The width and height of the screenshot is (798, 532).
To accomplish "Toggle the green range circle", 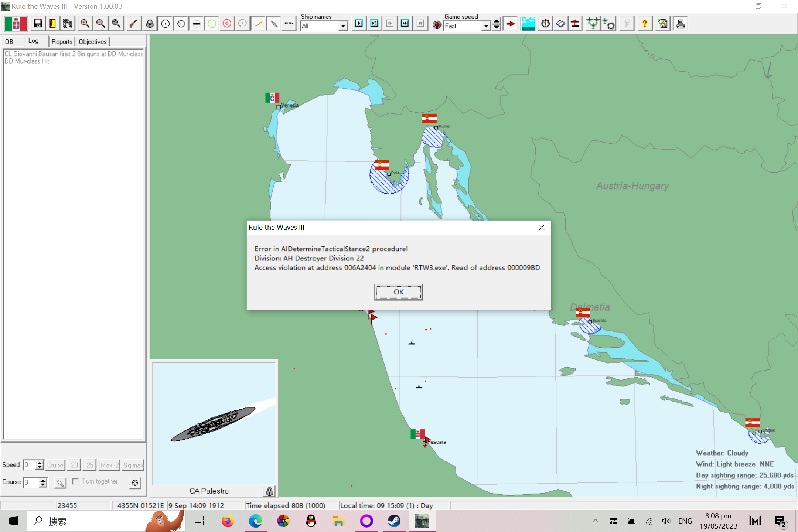I will [x=212, y=24].
